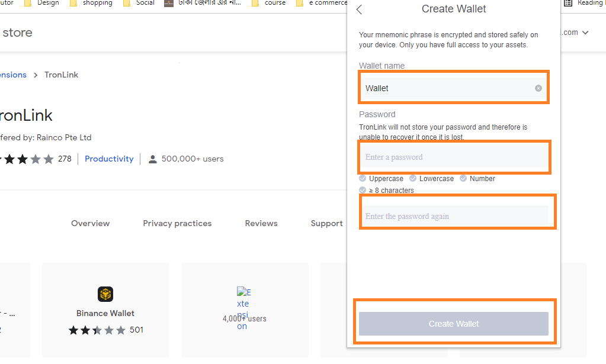Clear the Wallet name field text
Screen dimensions: 606x364
538,88
